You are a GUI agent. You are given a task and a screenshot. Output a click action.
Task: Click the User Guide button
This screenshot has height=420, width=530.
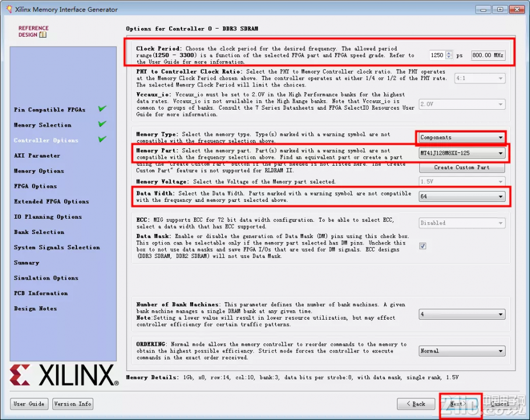[29, 404]
